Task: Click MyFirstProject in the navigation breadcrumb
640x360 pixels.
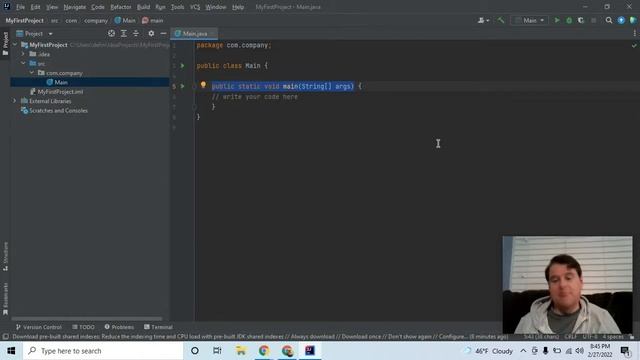Action: [24, 20]
